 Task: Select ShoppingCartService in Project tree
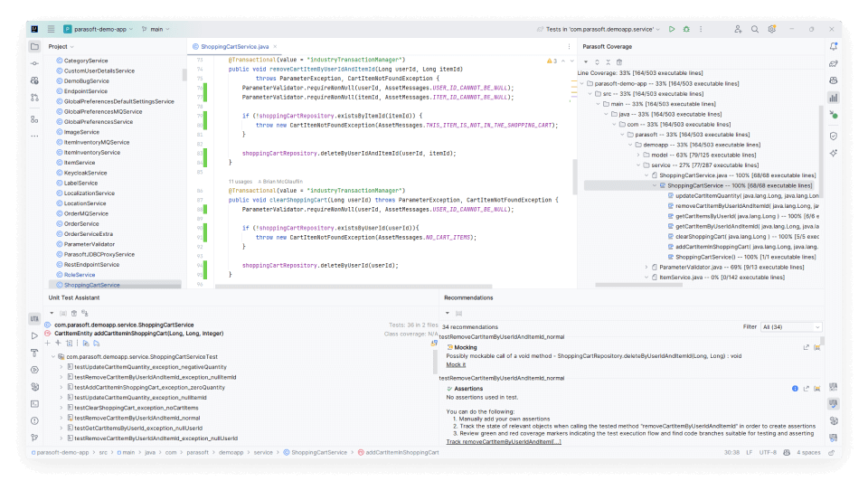point(115,285)
